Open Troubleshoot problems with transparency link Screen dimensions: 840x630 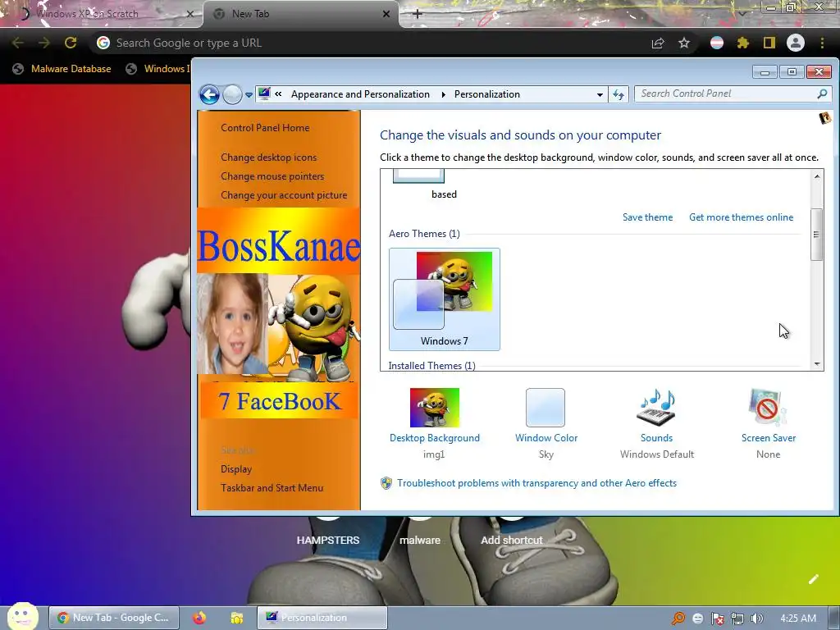coord(536,483)
